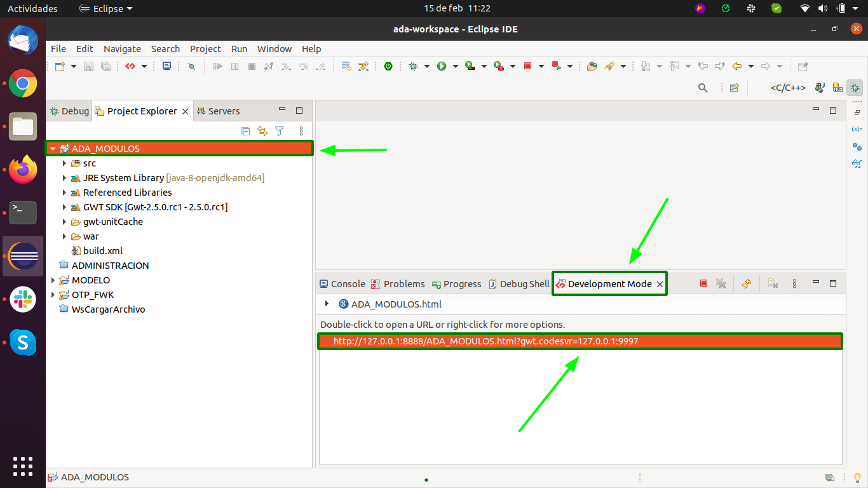Click the search magnifier icon
This screenshot has width=868, height=488.
pos(703,88)
